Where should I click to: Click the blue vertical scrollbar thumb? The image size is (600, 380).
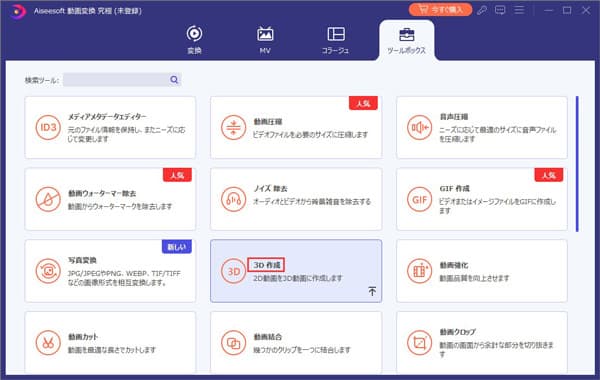(x=577, y=164)
